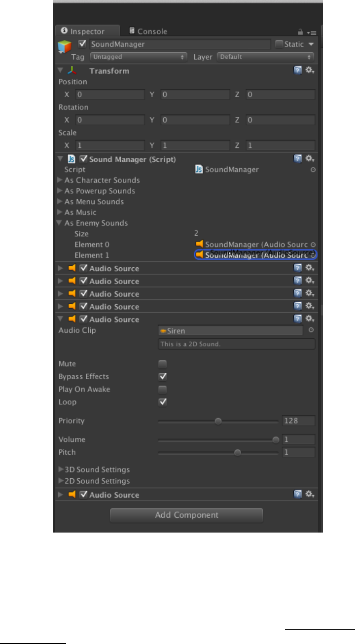This screenshot has height=644, width=355.
Task: Toggle the fourth Audio Source enabled checkbox
Action: 83,307
